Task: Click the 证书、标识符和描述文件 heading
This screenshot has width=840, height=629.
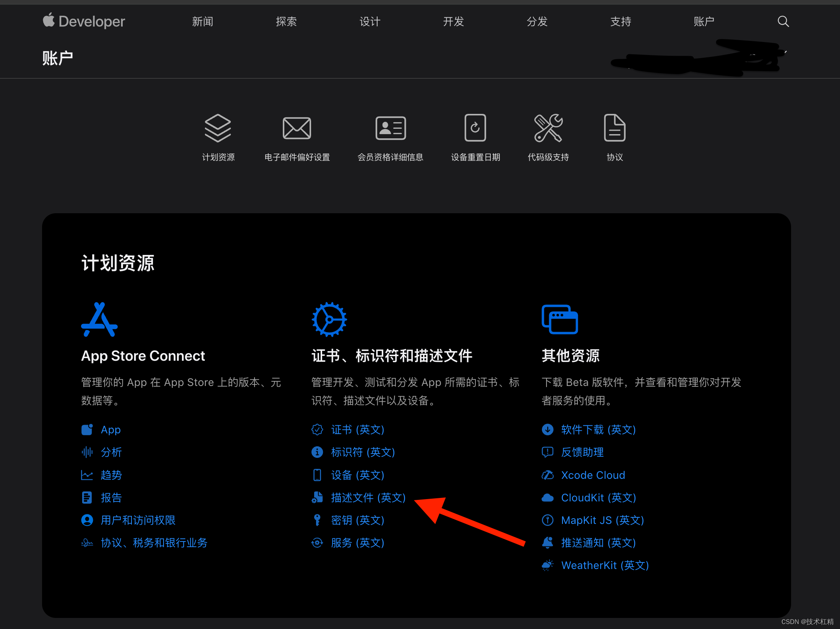Action: coord(392,356)
